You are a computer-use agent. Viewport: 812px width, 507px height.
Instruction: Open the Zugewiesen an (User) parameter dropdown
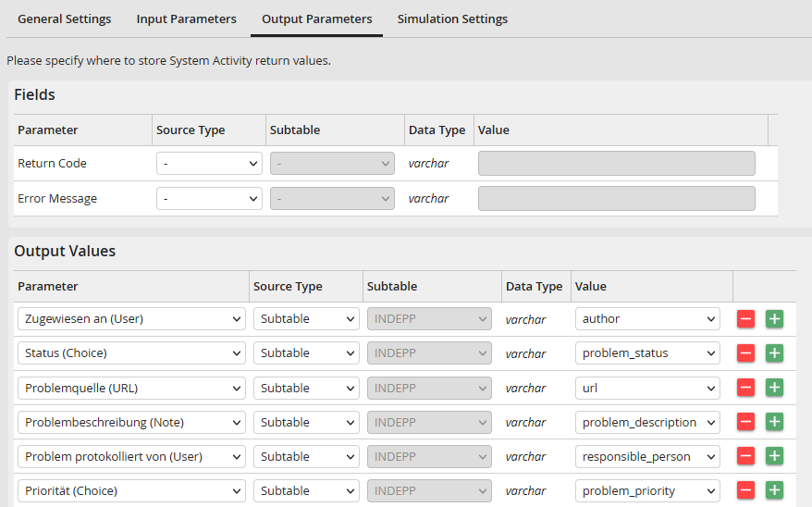(x=131, y=319)
